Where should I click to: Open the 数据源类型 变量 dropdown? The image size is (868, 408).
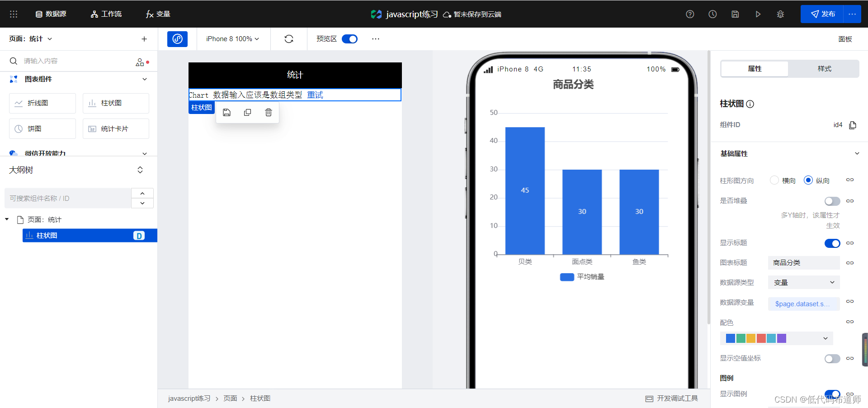point(804,283)
